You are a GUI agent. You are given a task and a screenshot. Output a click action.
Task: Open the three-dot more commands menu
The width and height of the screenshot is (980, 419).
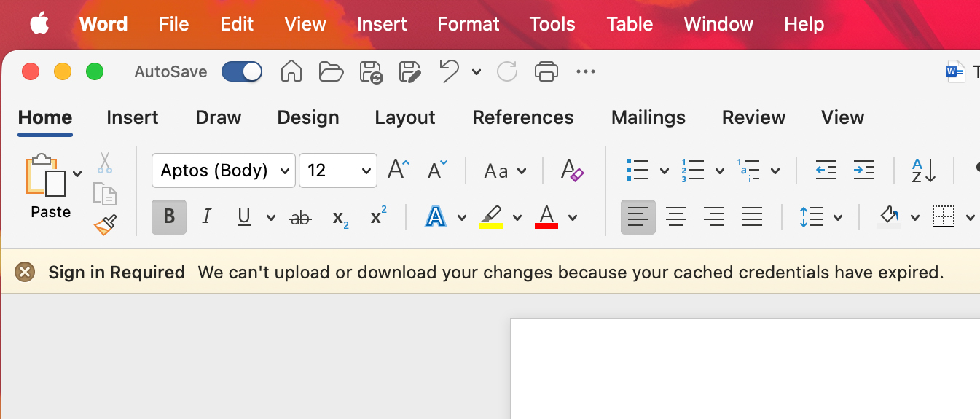point(586,71)
